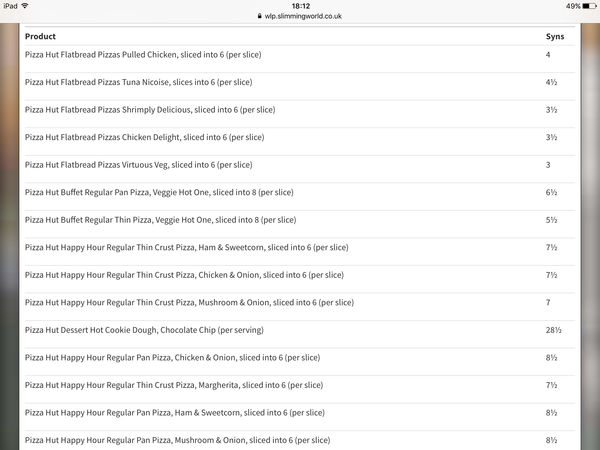600x450 pixels.
Task: Click Syns value 3½ for Chicken Delight
Action: (551, 137)
